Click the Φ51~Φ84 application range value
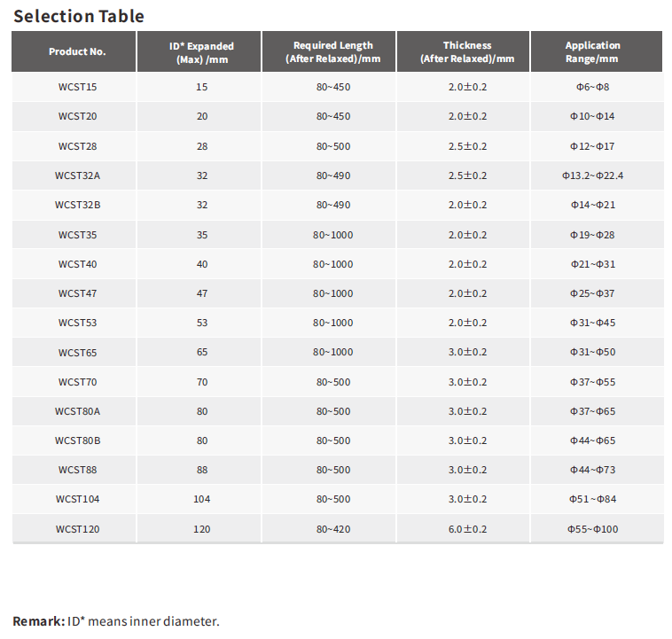Image resolution: width=672 pixels, height=639 pixels. [x=592, y=499]
